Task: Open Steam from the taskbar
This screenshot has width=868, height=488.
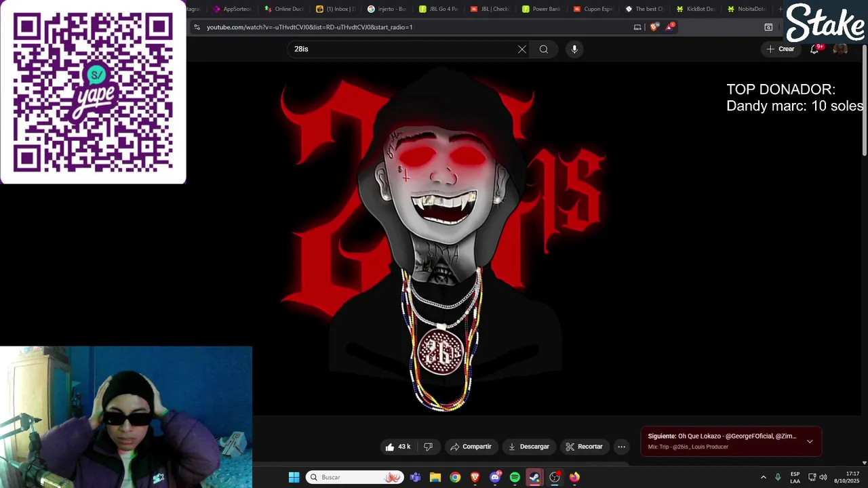Action: pyautogui.click(x=535, y=477)
